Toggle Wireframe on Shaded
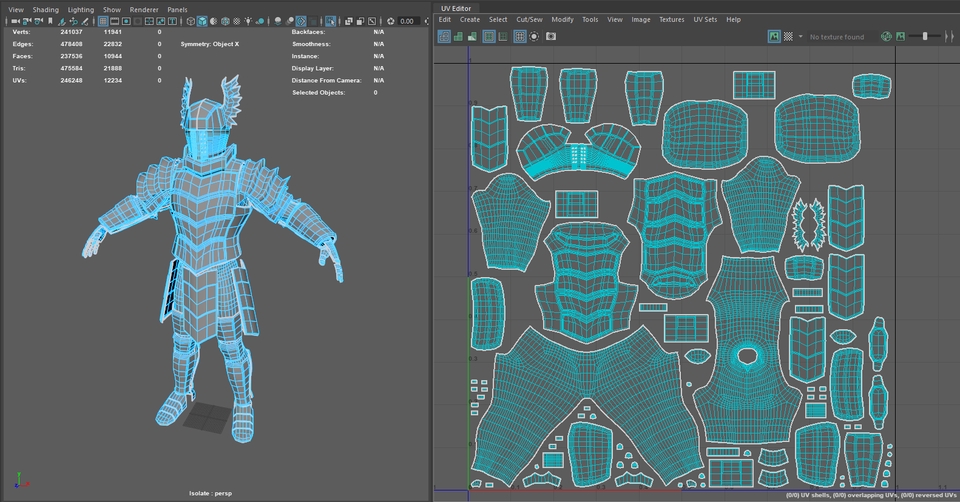The height and width of the screenshot is (502, 960). [225, 21]
